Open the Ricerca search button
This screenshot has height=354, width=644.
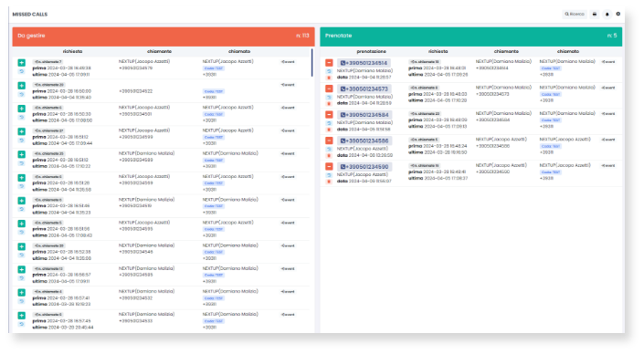tap(575, 15)
